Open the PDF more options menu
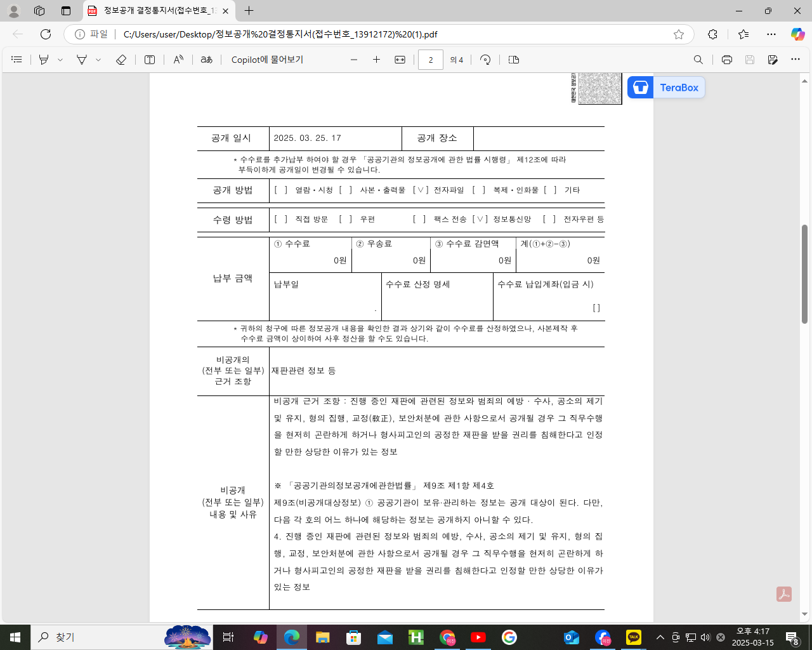Viewport: 812px width, 650px height. [796, 59]
